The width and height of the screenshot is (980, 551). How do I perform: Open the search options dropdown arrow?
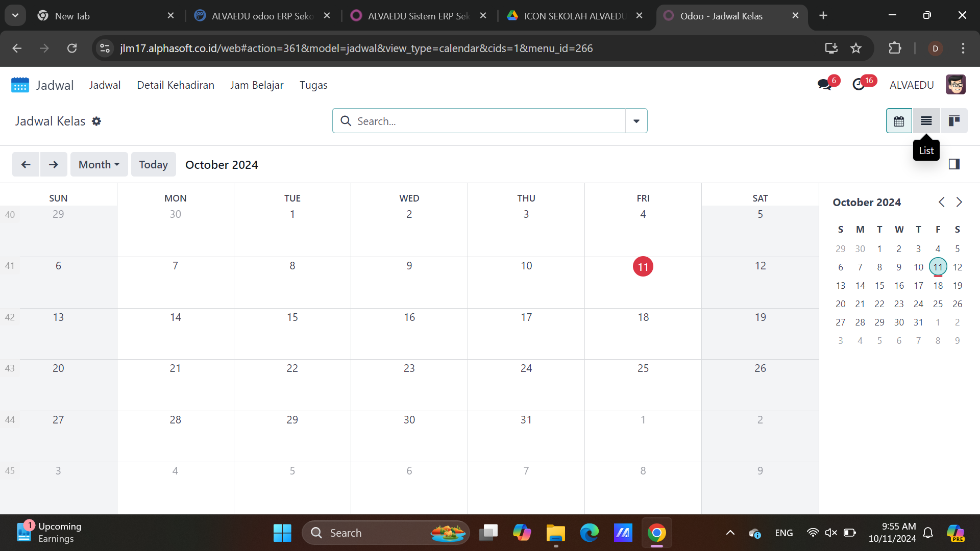pyautogui.click(x=636, y=121)
